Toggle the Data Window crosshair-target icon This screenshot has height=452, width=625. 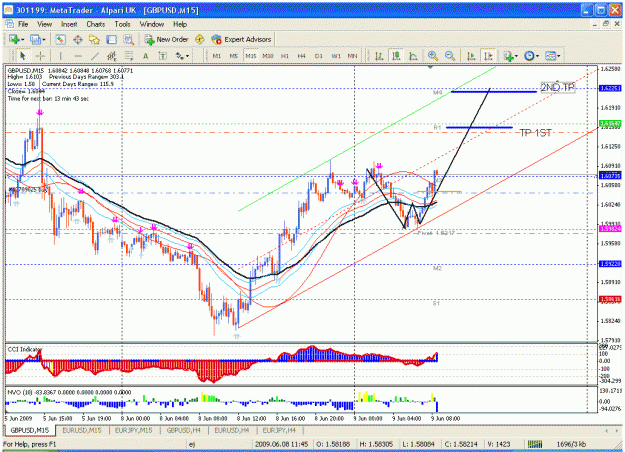(77, 39)
